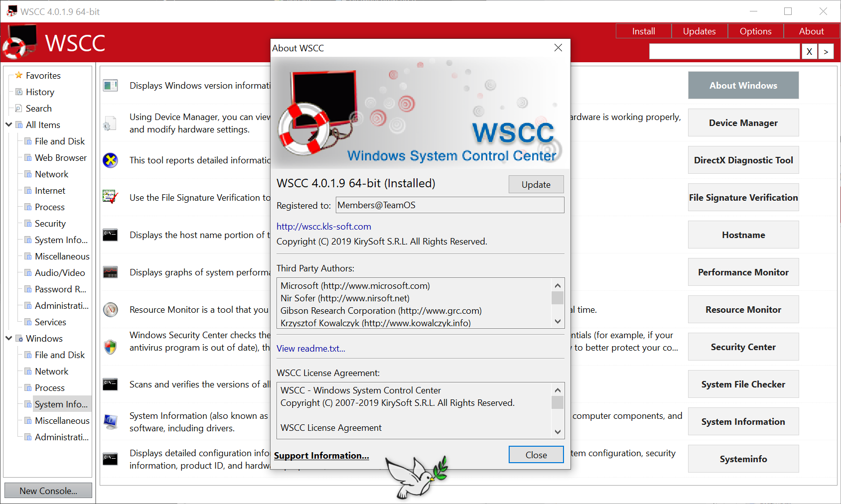The image size is (841, 504).
Task: Click the Favorites star icon in tree
Action: (x=19, y=75)
